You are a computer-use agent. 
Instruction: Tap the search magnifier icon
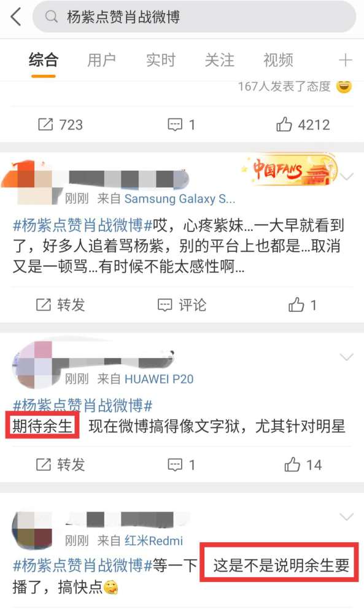click(x=51, y=17)
